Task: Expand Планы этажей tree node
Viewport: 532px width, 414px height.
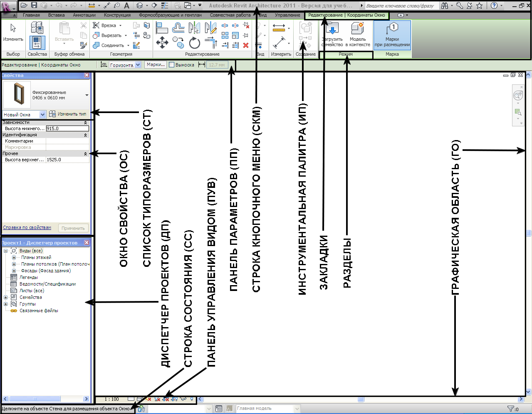Action: [14, 257]
